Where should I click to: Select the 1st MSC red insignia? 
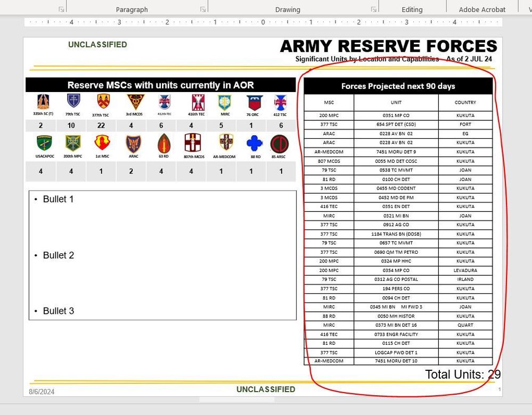tap(102, 143)
